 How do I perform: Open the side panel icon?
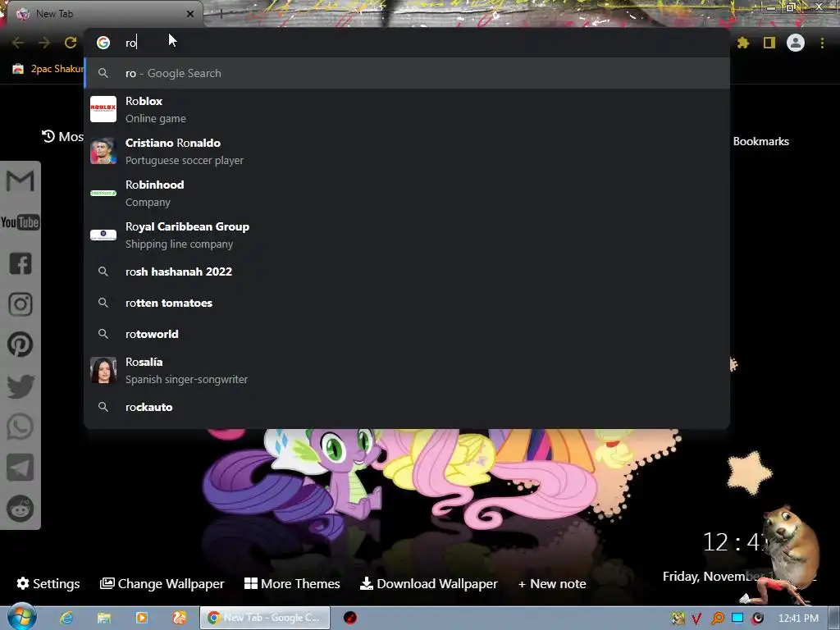pyautogui.click(x=769, y=43)
